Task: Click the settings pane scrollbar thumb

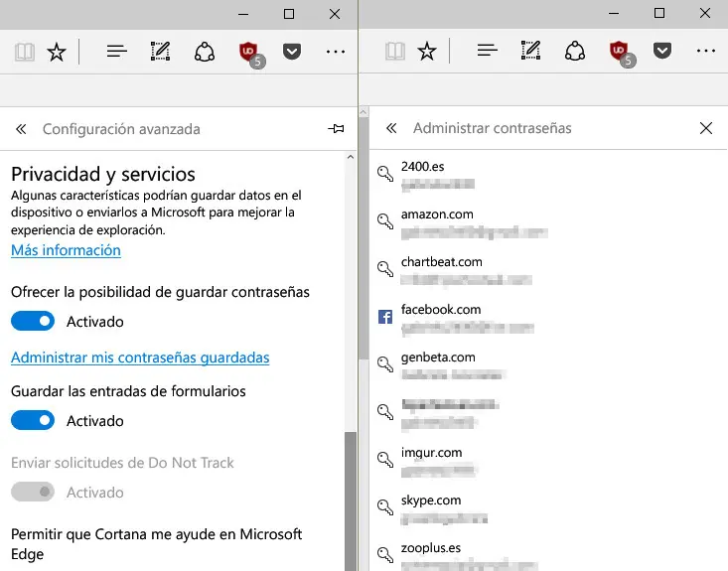Action: (x=351, y=501)
